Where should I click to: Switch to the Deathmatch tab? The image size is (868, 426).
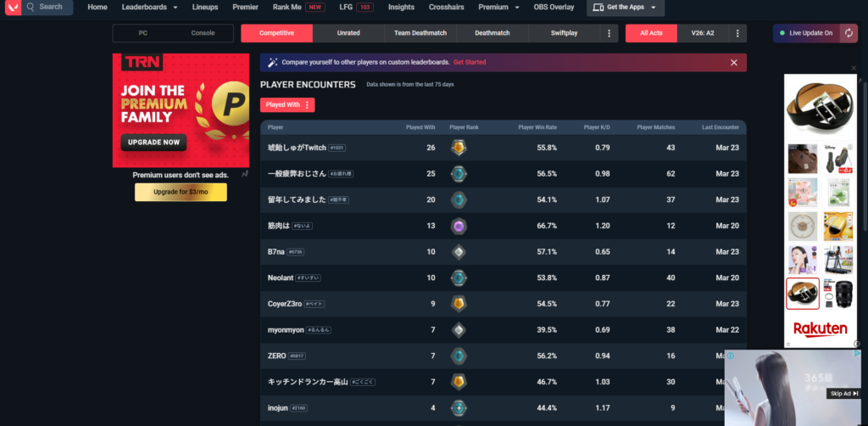[x=492, y=33]
